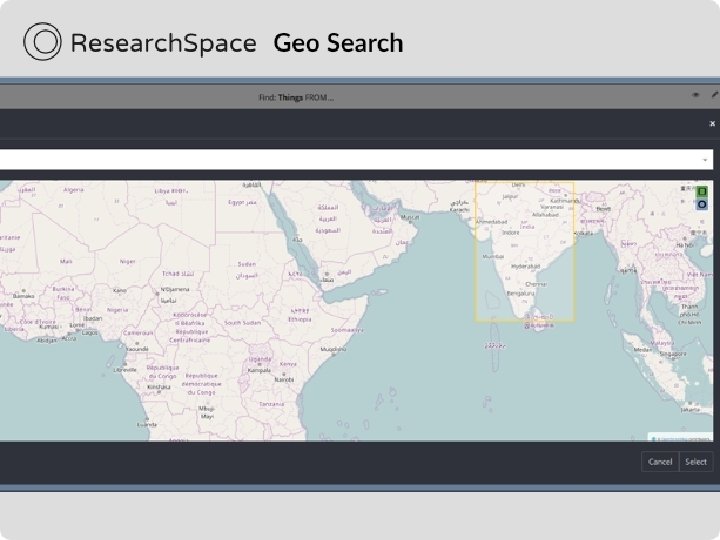Viewport: 720px width, 540px height.
Task: Click the Cancel button
Action: [660, 461]
